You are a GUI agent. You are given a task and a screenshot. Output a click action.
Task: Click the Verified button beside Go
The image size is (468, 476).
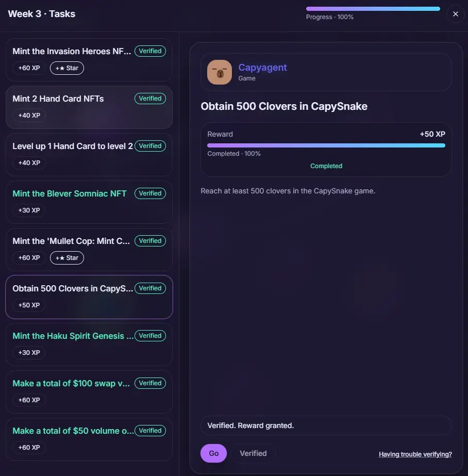pos(253,453)
